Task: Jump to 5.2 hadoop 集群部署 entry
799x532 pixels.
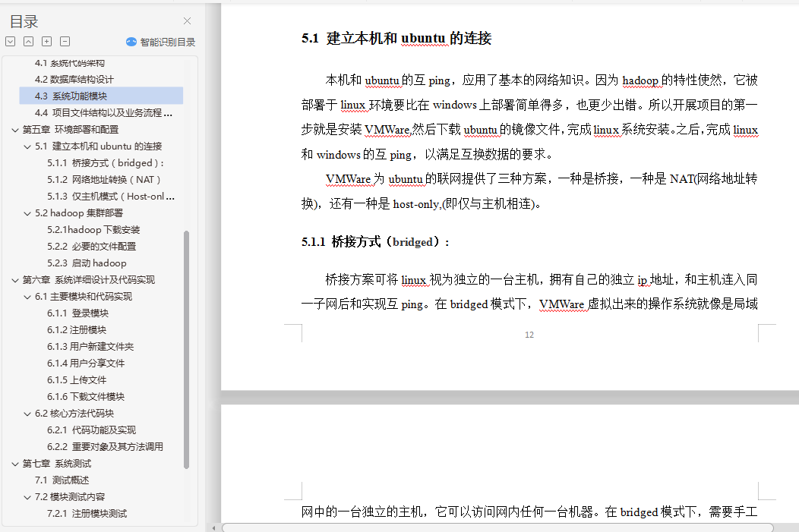Action: 79,213
